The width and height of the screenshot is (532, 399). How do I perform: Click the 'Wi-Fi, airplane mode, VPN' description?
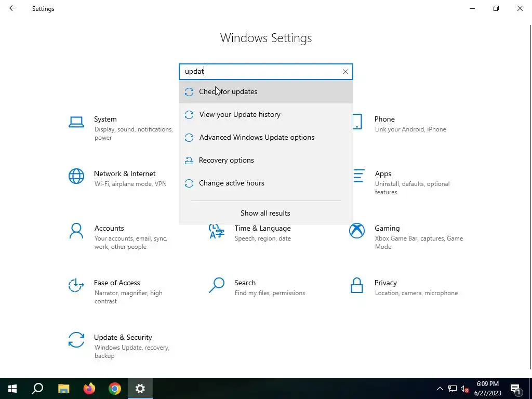point(130,184)
